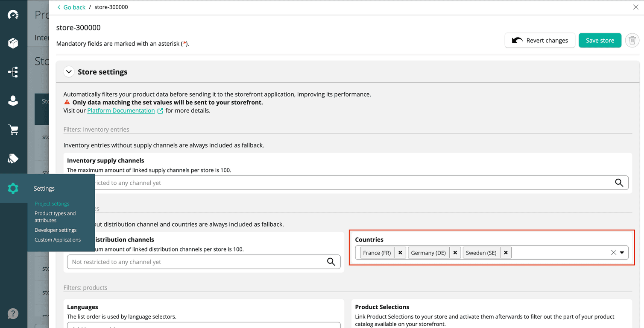644x328 pixels.
Task: Open the Platform Documentation link
Action: point(121,110)
